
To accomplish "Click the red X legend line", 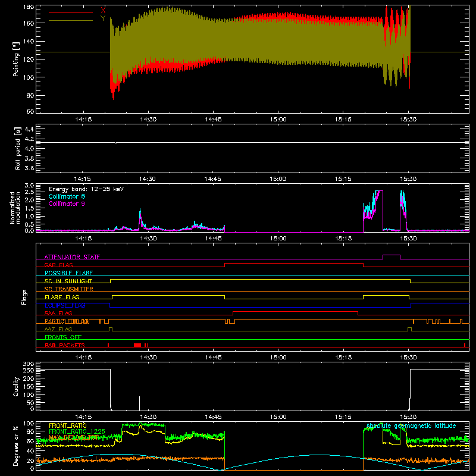I will (x=71, y=12).
